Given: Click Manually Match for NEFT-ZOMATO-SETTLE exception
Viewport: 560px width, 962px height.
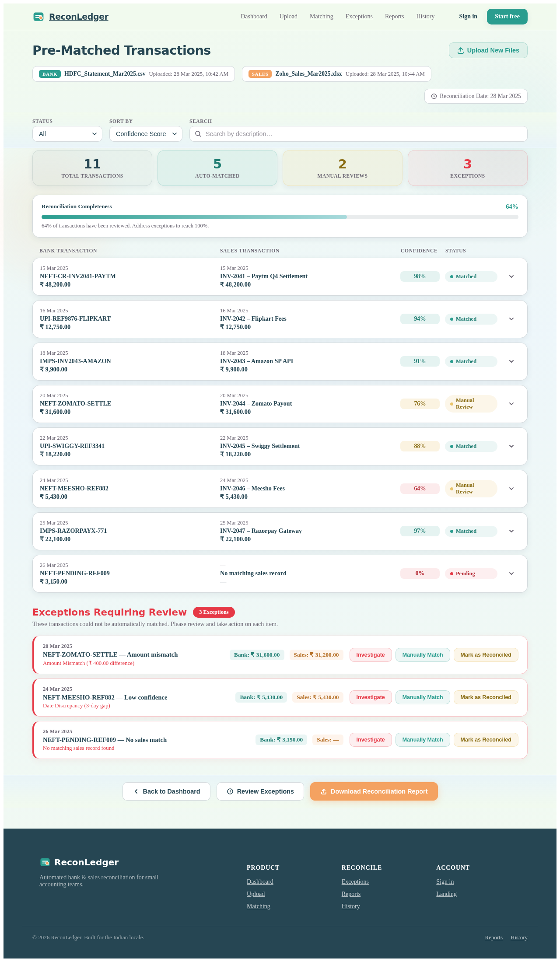Looking at the screenshot, I should (x=423, y=655).
